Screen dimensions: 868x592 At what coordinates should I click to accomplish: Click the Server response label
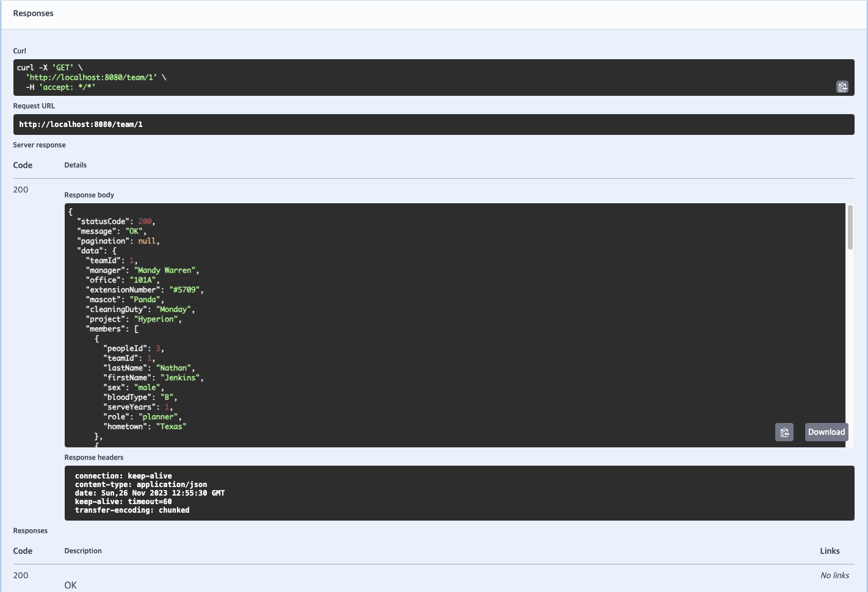(39, 145)
